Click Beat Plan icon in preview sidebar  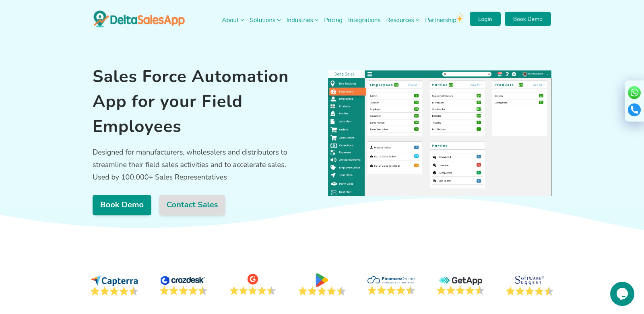(x=334, y=192)
